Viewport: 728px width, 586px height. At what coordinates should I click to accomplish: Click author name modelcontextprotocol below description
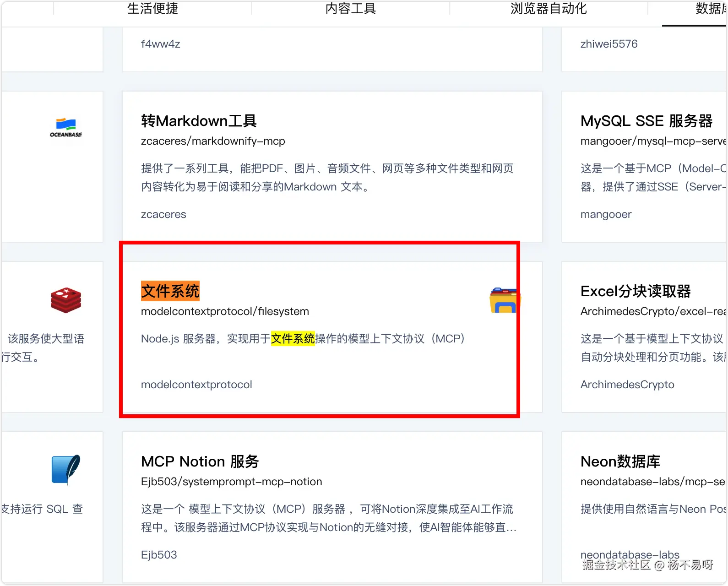coord(196,385)
